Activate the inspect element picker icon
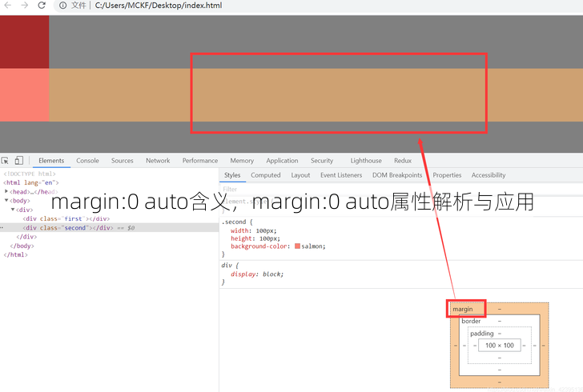The width and height of the screenshot is (583, 392). point(5,161)
